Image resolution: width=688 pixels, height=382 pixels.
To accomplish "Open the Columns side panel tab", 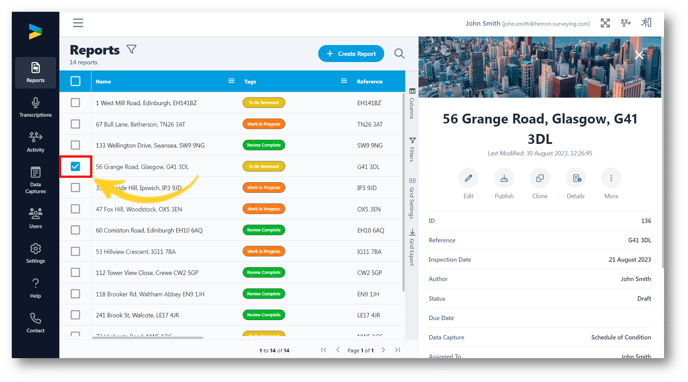I will pos(412,104).
